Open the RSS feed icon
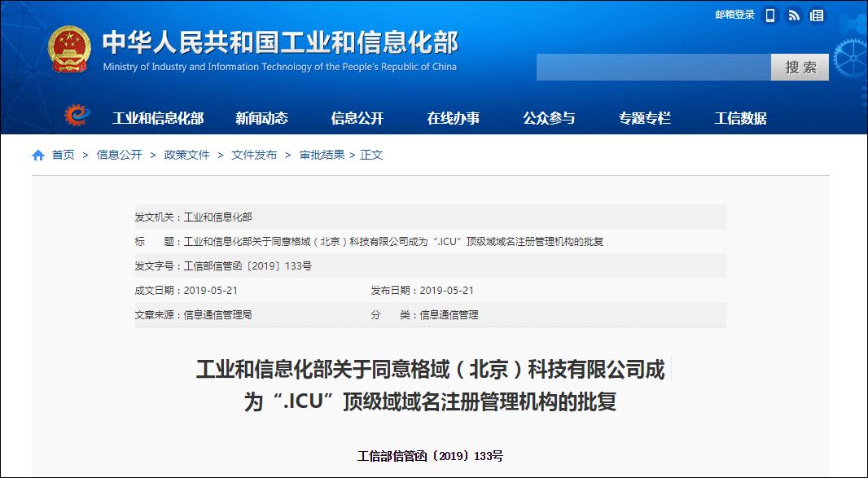The image size is (868, 478). (x=794, y=15)
